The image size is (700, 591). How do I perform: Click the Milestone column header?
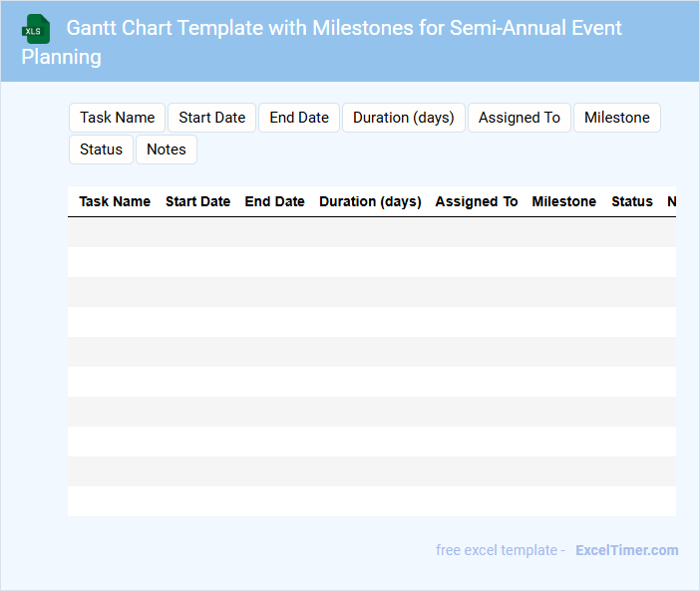[x=563, y=201]
